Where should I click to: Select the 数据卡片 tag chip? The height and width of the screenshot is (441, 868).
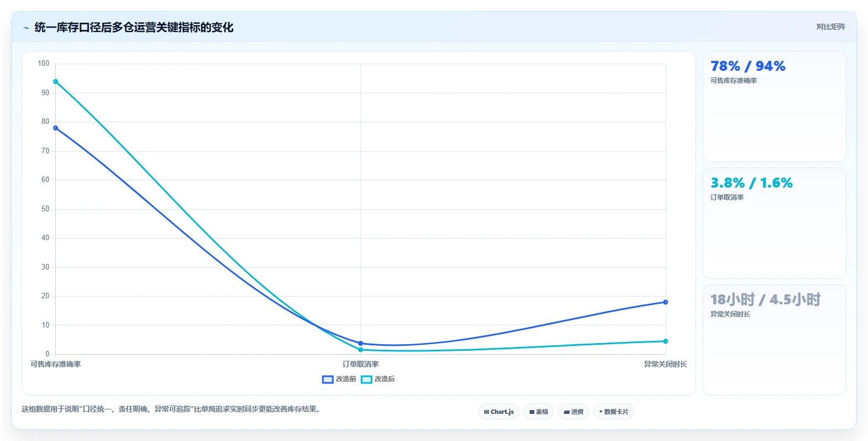pos(614,412)
